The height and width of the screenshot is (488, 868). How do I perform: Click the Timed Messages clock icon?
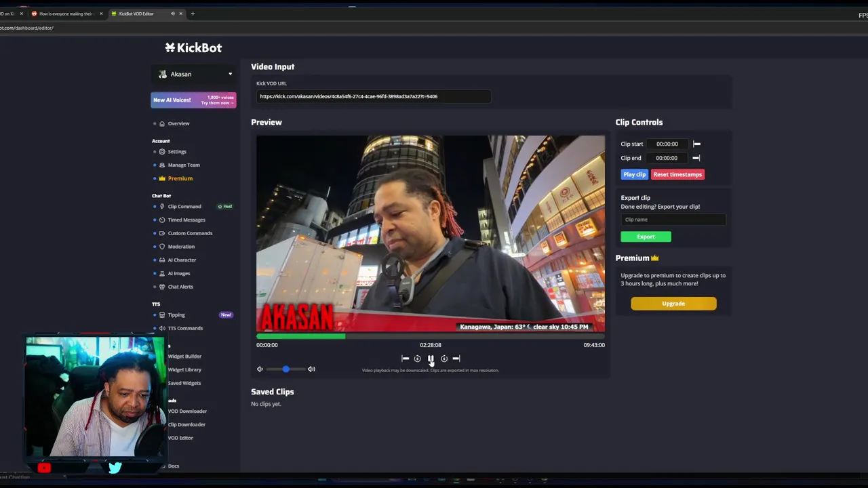point(162,220)
